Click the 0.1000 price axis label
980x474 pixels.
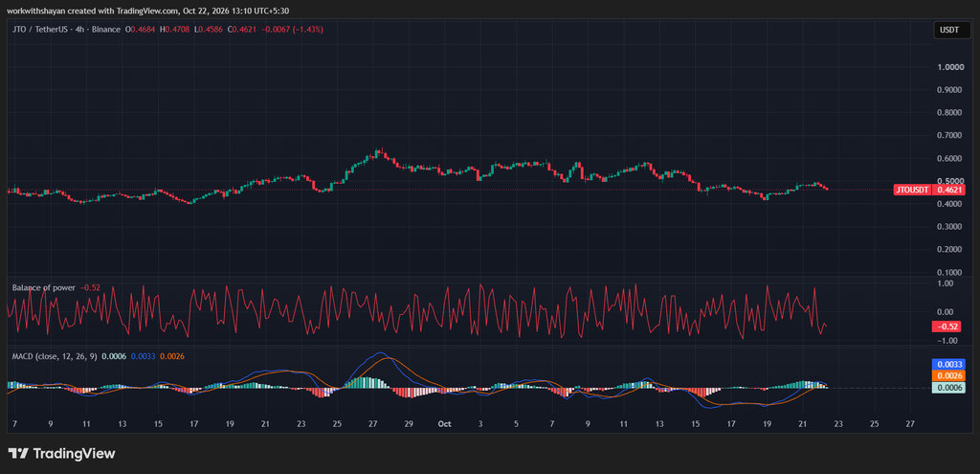coord(949,272)
